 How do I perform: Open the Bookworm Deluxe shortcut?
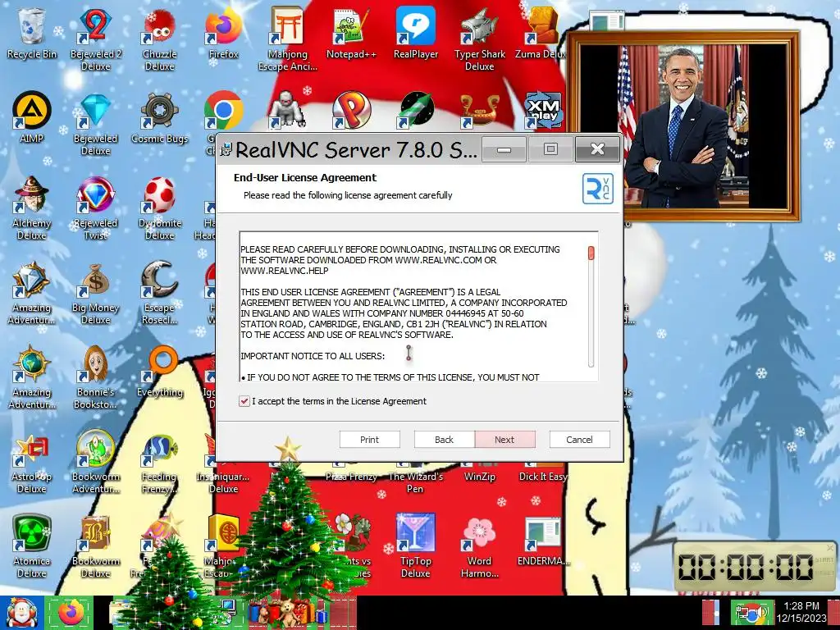(95, 546)
